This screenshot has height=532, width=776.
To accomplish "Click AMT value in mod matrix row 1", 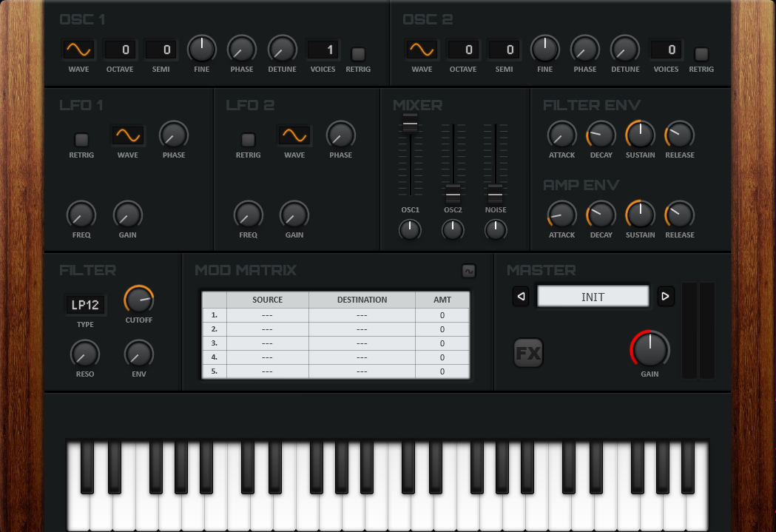I will click(442, 315).
